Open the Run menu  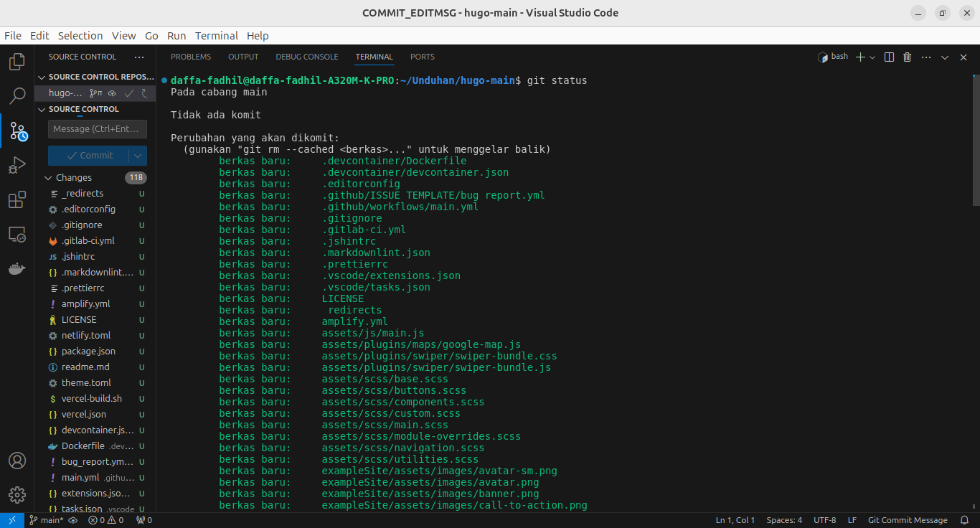point(176,35)
